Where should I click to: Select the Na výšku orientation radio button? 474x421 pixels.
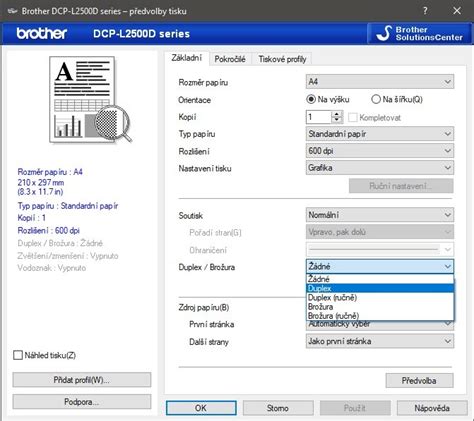point(311,99)
